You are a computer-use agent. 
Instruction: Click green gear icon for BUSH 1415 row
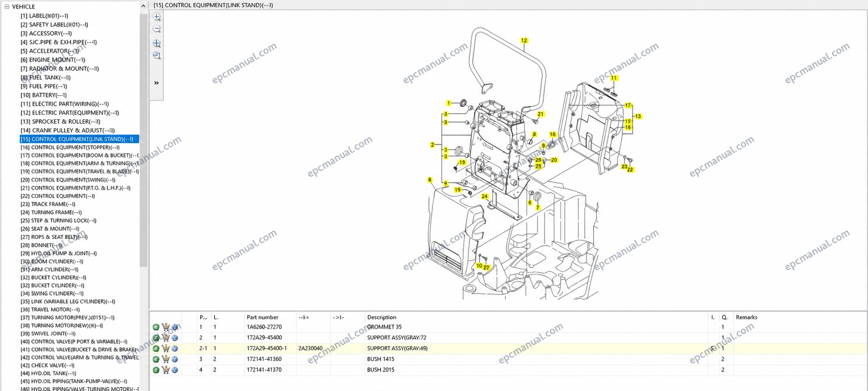click(156, 359)
